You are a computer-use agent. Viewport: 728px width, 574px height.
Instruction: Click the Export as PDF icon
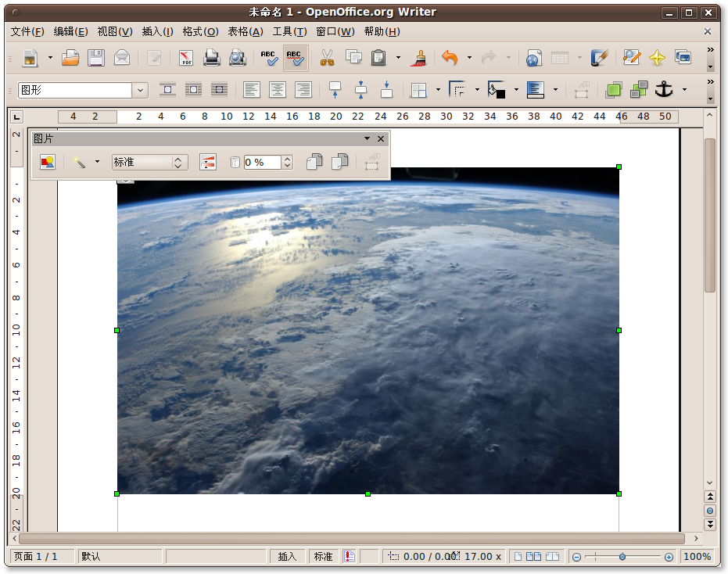click(x=186, y=58)
